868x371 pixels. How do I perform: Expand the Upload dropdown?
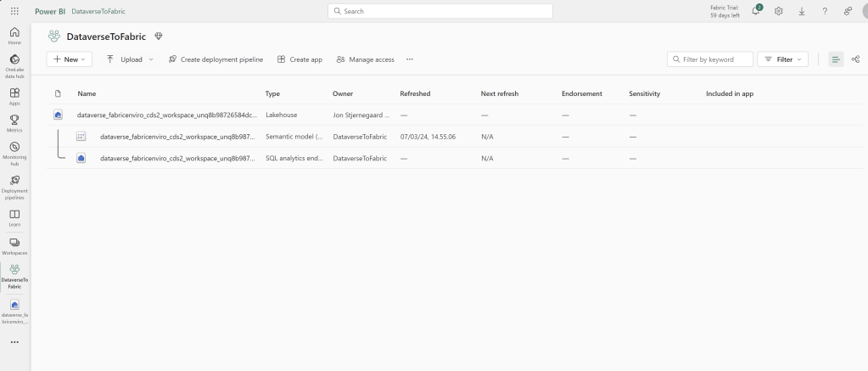tap(130, 59)
